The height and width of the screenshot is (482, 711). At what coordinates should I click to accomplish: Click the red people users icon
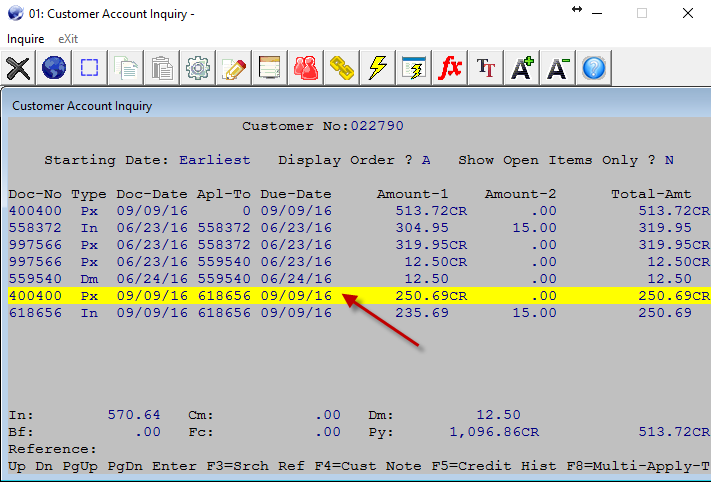pos(306,68)
